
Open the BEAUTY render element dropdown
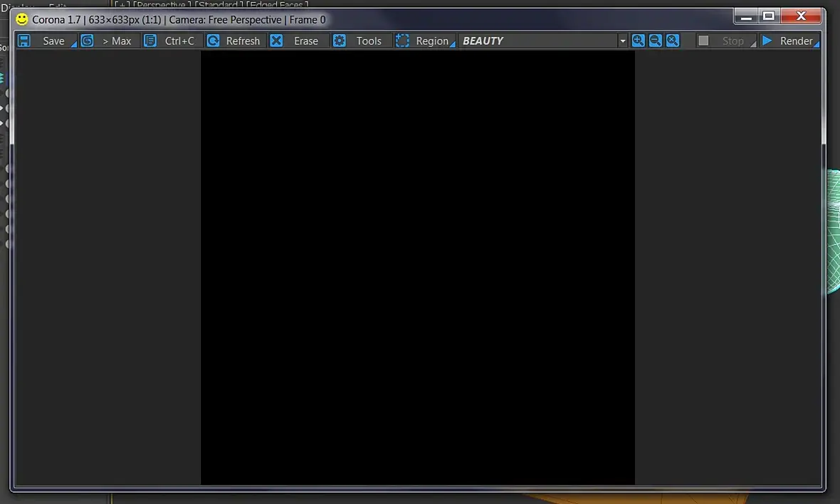(x=542, y=41)
